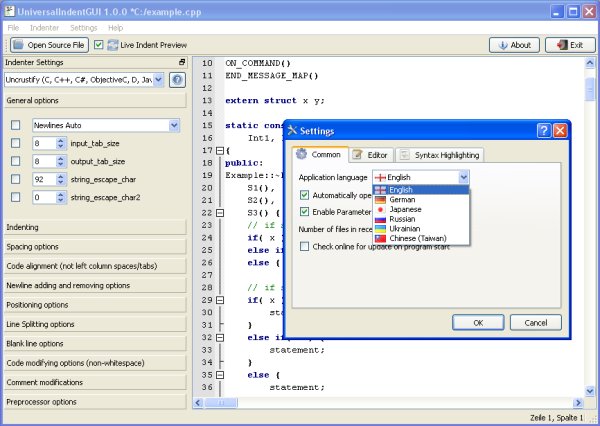Click the vertical scrollbar thumb in editor
This screenshot has height=426, width=600.
click(x=590, y=89)
